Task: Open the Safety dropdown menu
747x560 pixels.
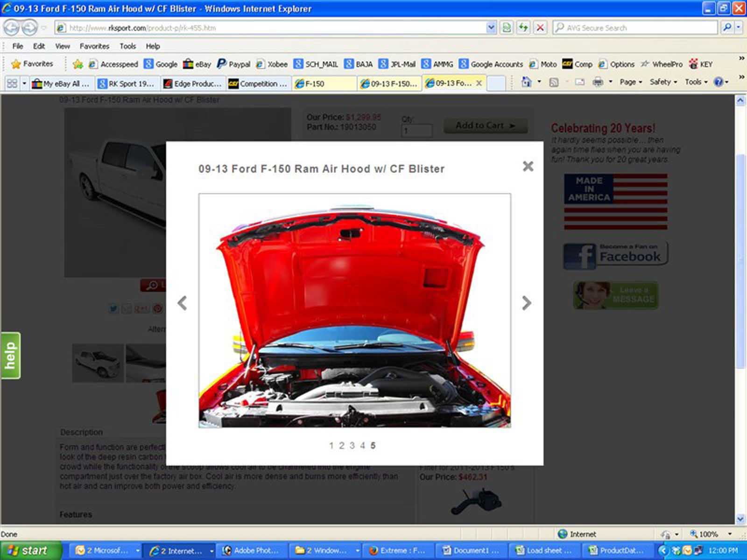Action: [663, 82]
